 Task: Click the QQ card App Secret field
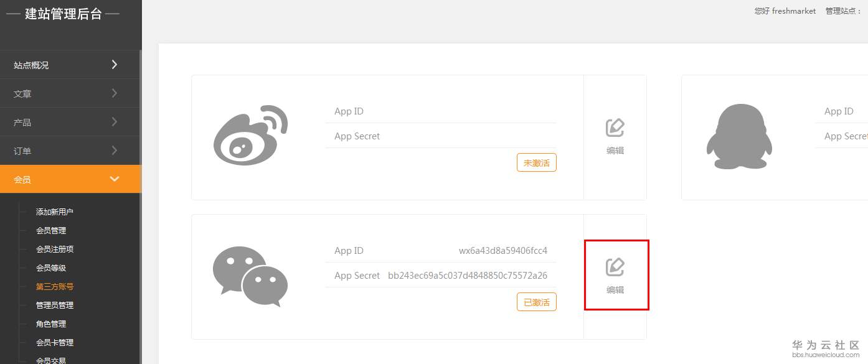point(842,136)
